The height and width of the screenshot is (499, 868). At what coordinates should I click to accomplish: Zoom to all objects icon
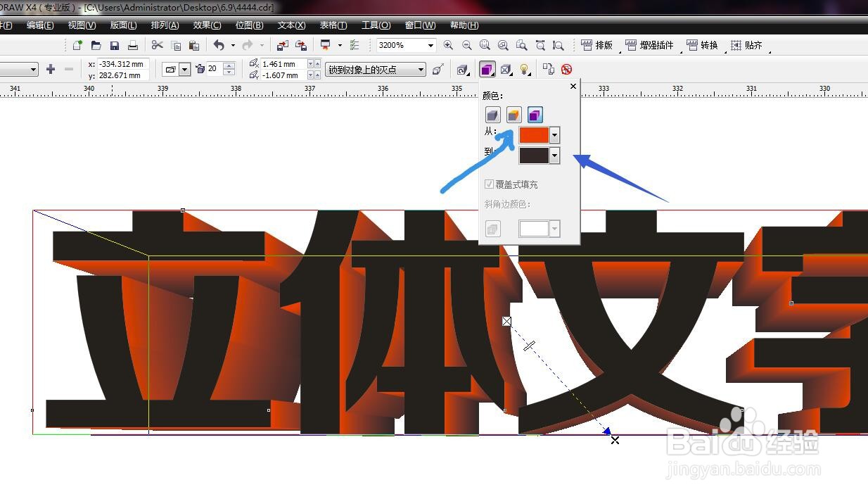pos(503,45)
